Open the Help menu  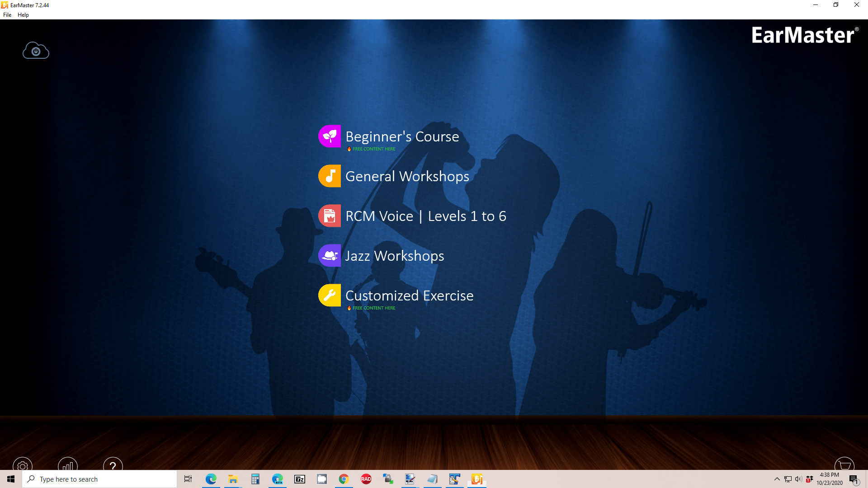pos(23,15)
